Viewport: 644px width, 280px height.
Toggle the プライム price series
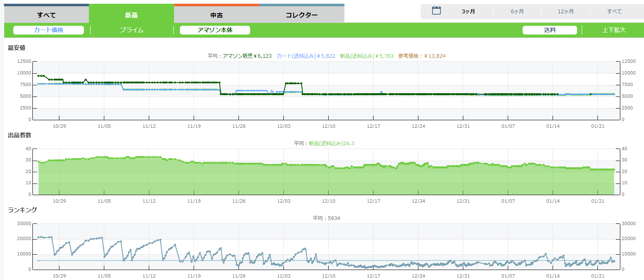132,30
